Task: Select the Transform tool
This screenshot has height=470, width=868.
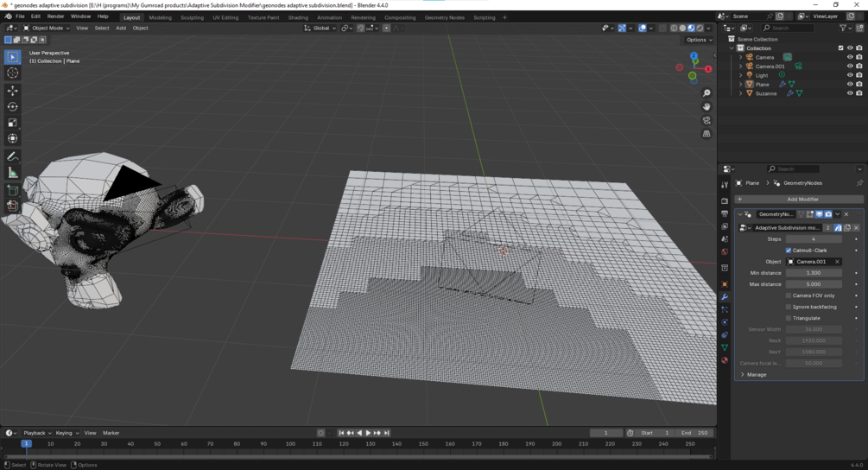Action: click(12, 138)
